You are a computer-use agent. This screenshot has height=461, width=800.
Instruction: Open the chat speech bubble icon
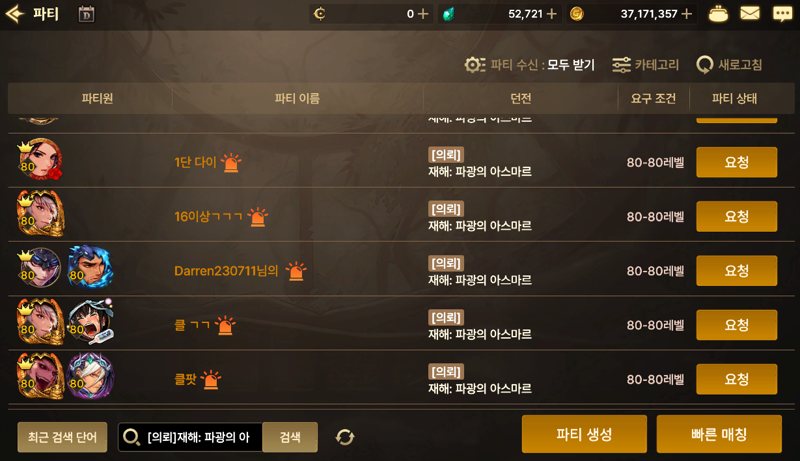(783, 14)
